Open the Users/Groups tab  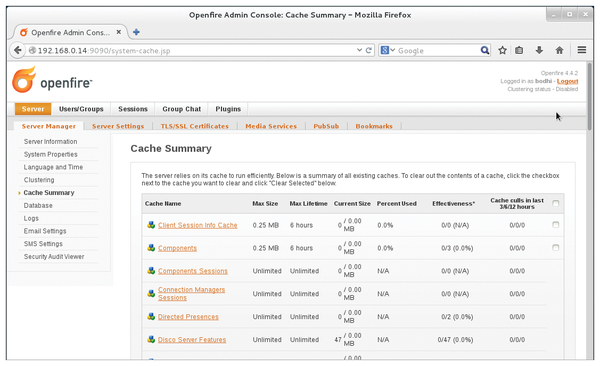pyautogui.click(x=81, y=109)
